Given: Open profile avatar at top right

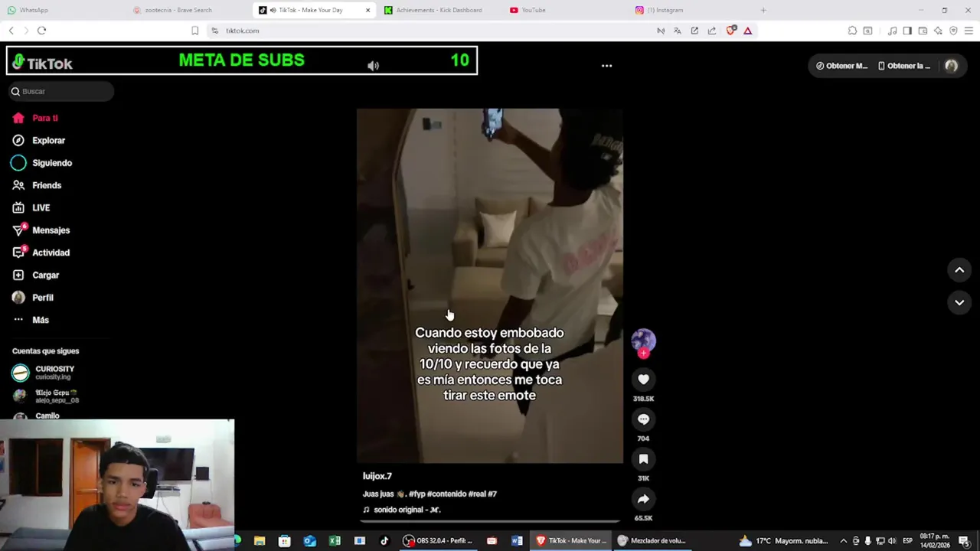Looking at the screenshot, I should pos(951,66).
